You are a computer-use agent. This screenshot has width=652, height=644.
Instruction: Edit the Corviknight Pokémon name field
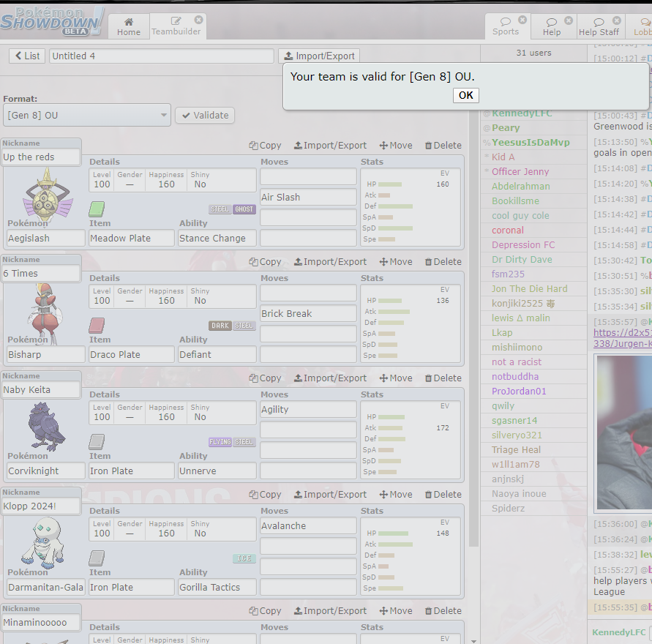[46, 471]
